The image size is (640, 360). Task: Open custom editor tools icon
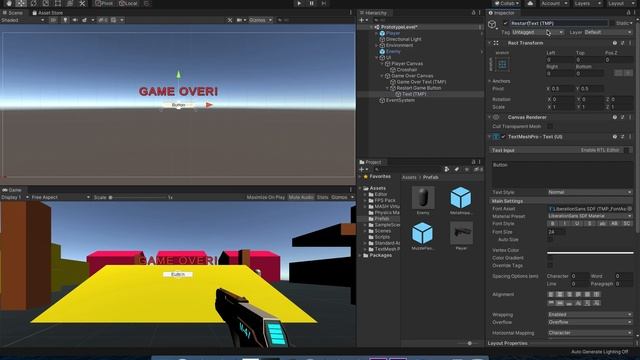(x=82, y=3)
